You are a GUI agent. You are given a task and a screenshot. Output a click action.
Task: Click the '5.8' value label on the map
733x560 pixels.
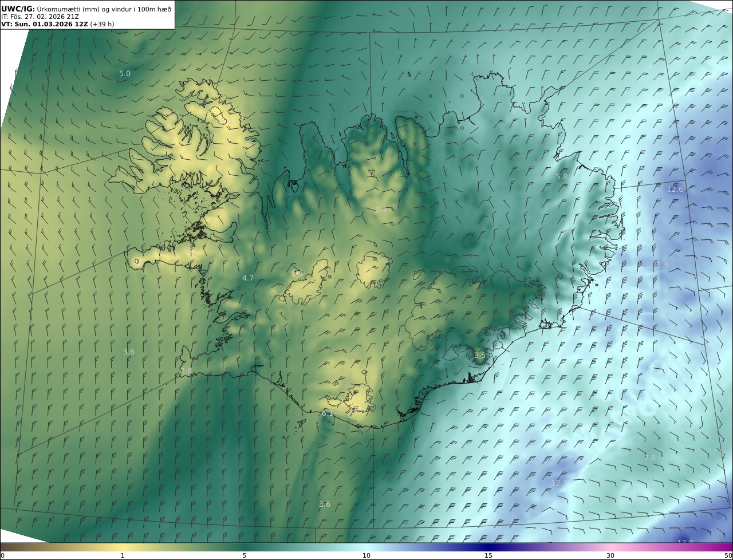(562, 177)
